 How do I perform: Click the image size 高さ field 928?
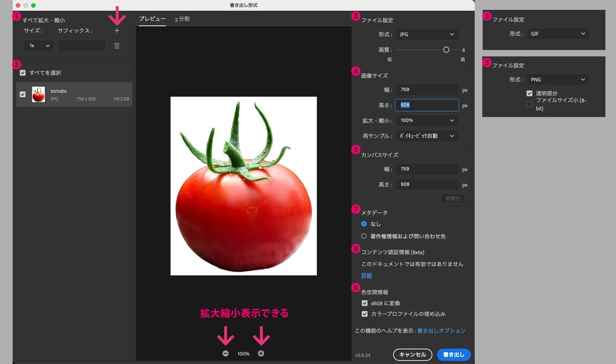(427, 105)
